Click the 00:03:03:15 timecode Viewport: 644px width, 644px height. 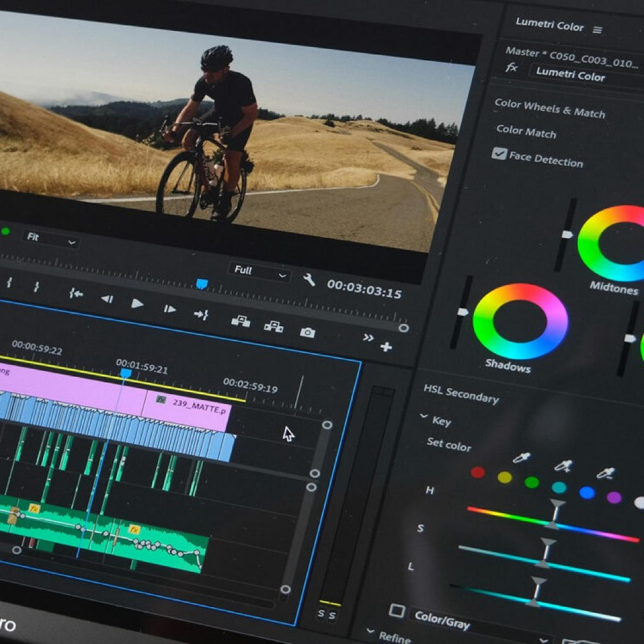click(x=364, y=289)
